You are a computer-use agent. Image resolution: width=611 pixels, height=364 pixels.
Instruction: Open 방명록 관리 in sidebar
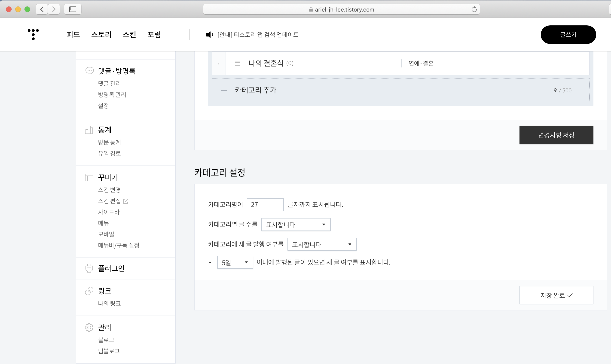pyautogui.click(x=112, y=95)
